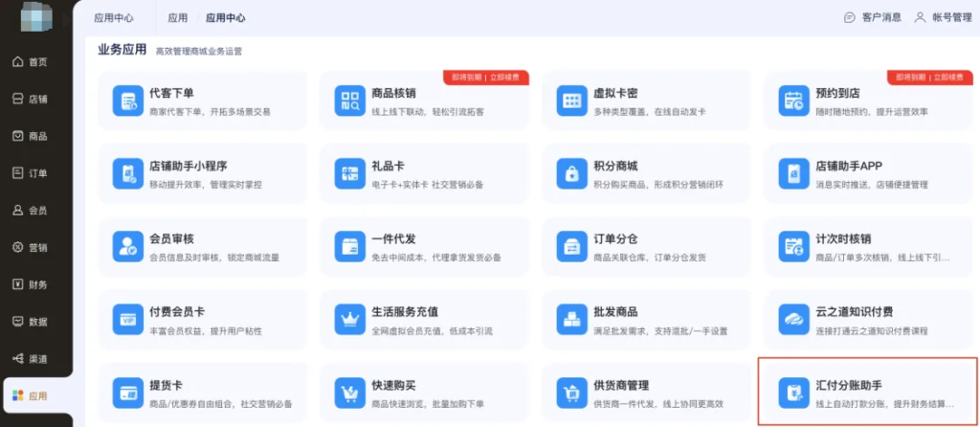Screen dimensions: 980x427
Task: Open 营销 in the sidebar
Action: (x=30, y=248)
